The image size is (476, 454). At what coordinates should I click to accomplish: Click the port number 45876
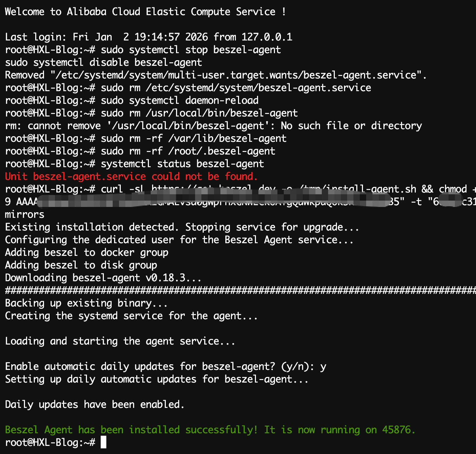(x=396, y=430)
